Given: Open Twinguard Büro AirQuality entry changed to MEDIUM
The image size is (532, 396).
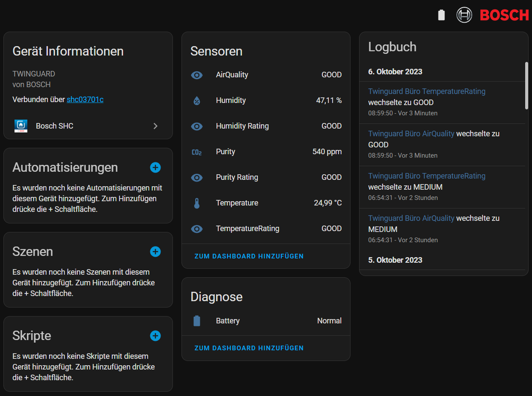Looking at the screenshot, I should (x=412, y=218).
